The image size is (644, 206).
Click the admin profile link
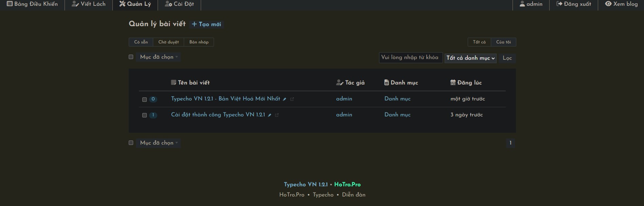tap(531, 4)
